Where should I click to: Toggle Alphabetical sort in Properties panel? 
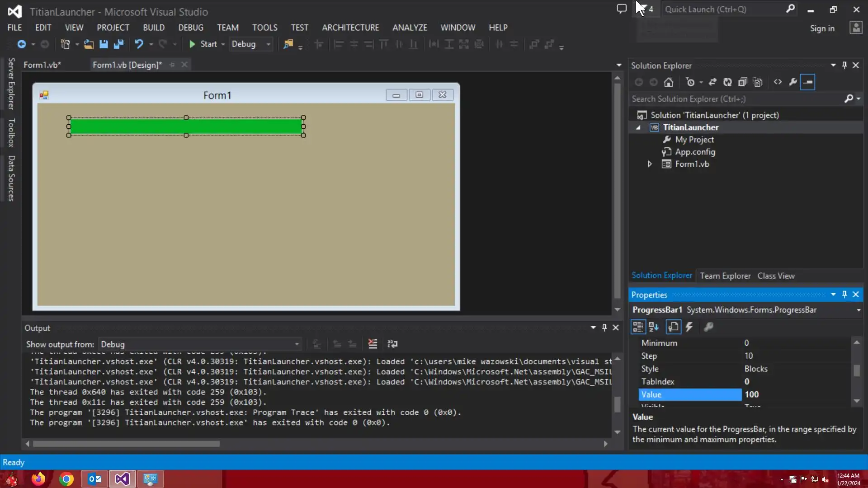654,327
